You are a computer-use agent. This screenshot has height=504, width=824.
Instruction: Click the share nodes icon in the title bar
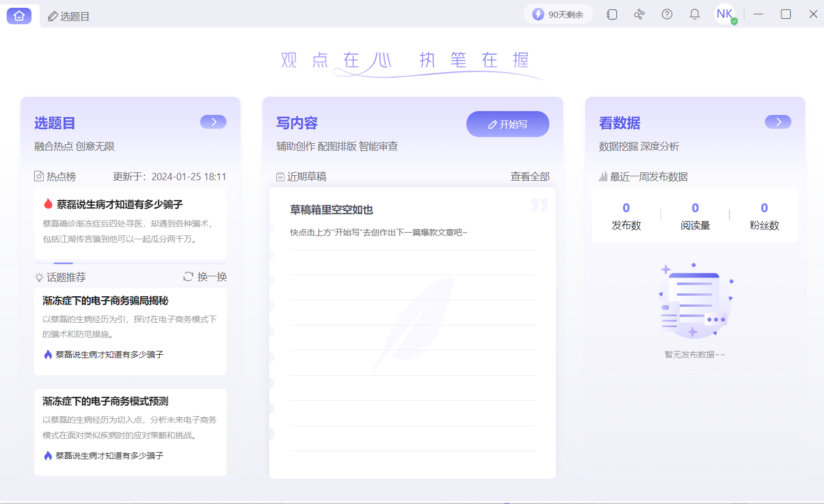[639, 14]
